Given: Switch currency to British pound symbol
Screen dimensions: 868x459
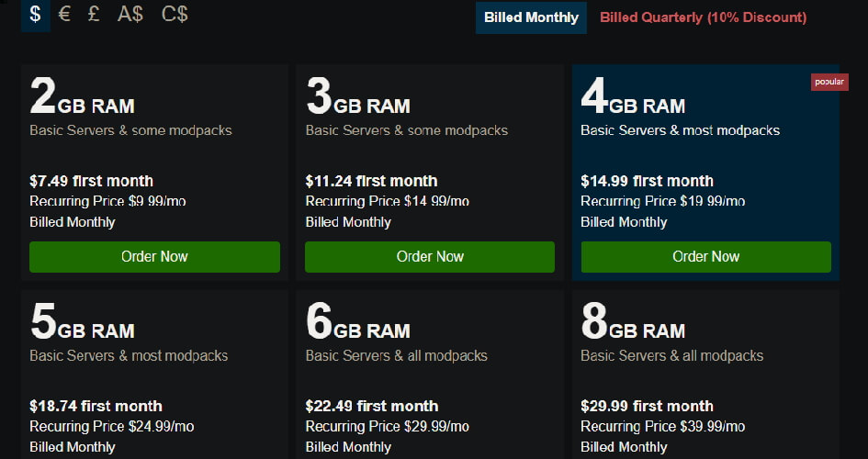Looking at the screenshot, I should click(94, 14).
